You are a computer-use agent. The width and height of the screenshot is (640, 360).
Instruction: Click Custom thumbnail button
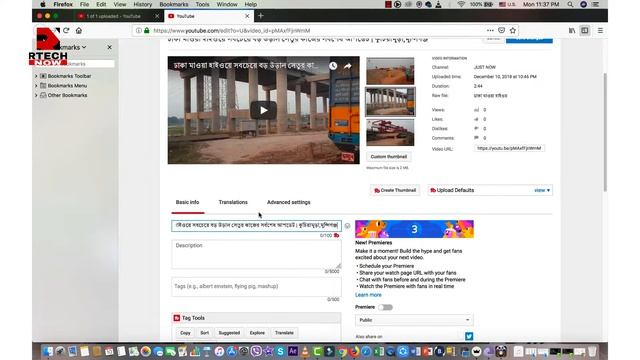click(x=389, y=157)
